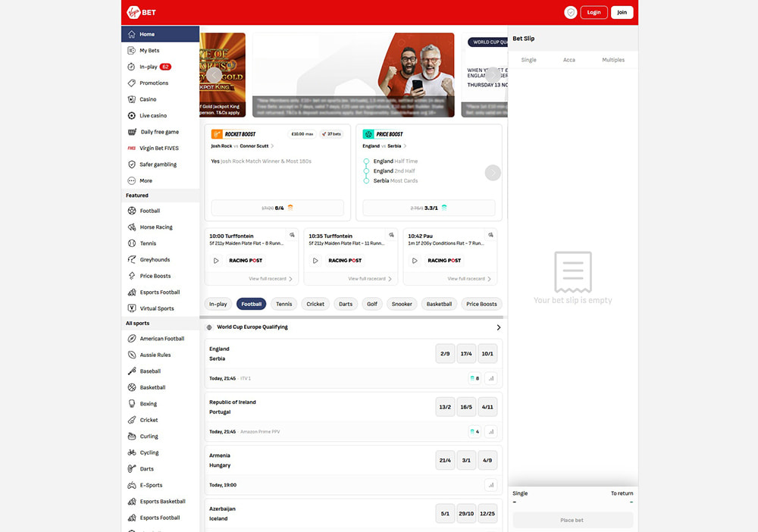Switch to the Tennis sport tab
The height and width of the screenshot is (532, 758).
(283, 304)
